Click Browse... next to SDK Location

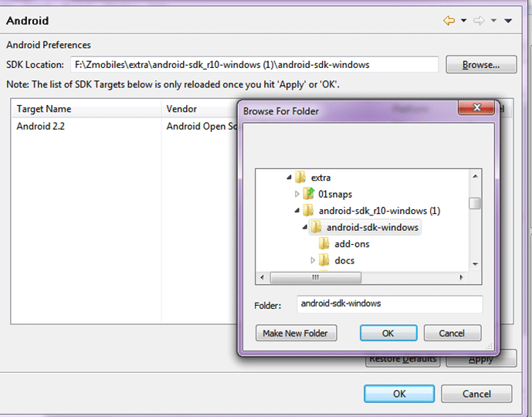[481, 64]
